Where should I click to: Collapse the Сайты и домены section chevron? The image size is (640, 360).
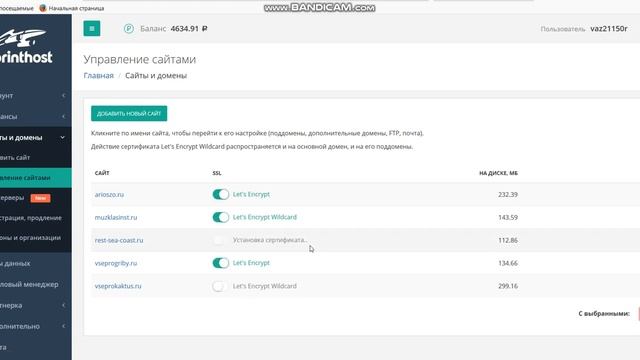[62, 138]
